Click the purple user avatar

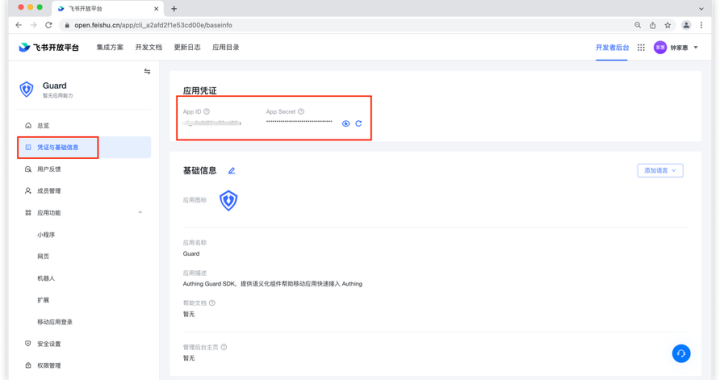coord(660,47)
